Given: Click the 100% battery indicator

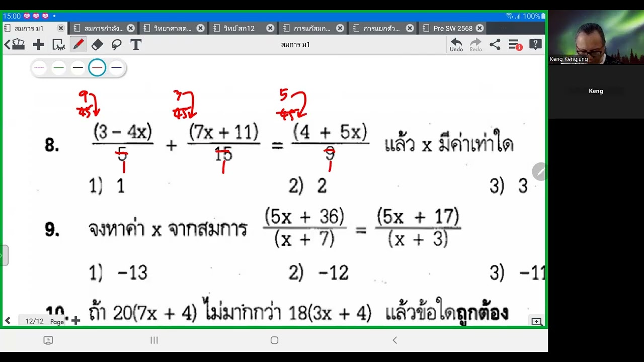Looking at the screenshot, I should 534,16.
